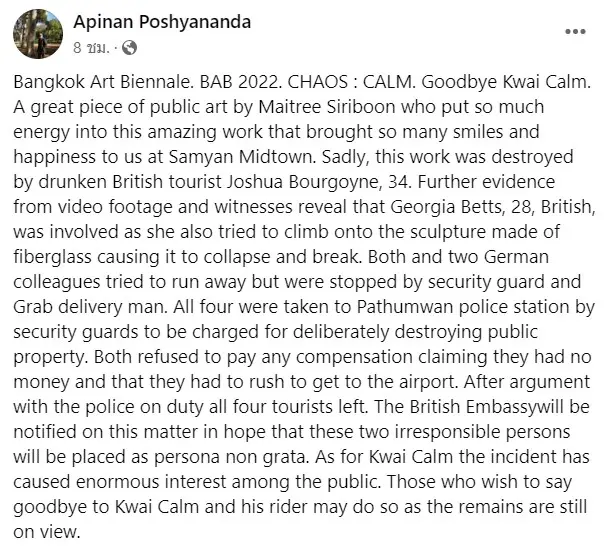Screen dimensions: 612x552
Task: Open the post's 8 ชม. timestamp link
Action: coord(92,48)
